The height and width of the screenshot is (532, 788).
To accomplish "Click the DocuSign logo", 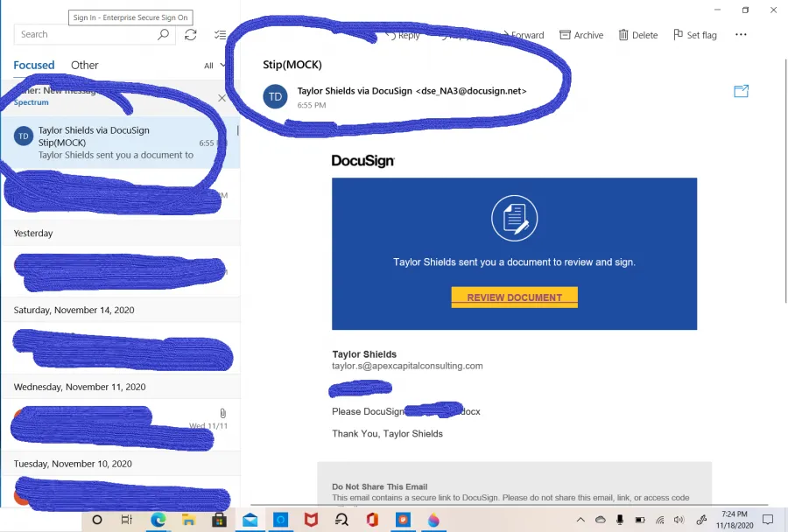I will [x=362, y=161].
